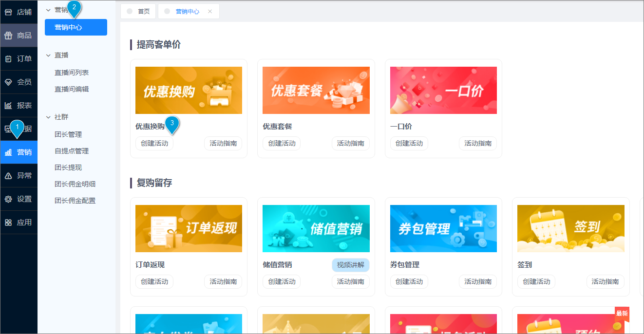Switch to the 首页 tab
This screenshot has width=644, height=334.
[x=138, y=11]
